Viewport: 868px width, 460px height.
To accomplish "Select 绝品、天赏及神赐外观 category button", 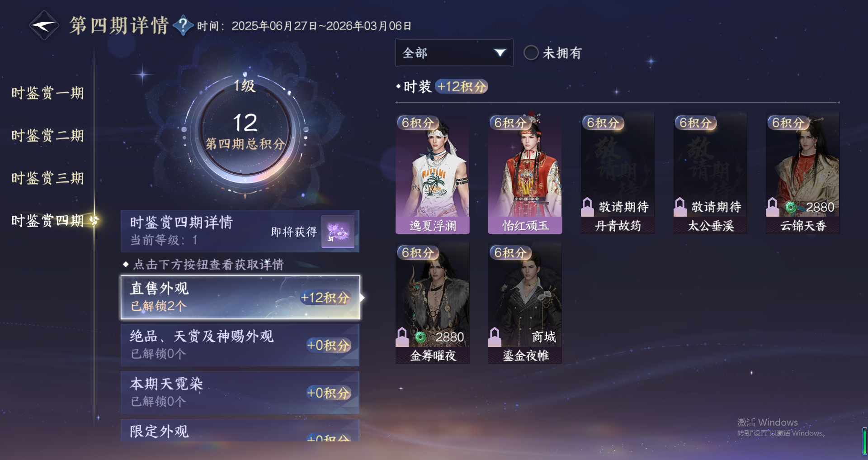I will (x=240, y=345).
